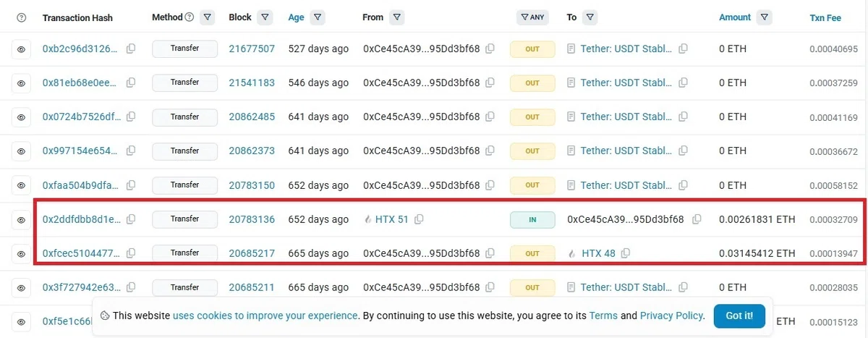View details of transaction 0x3f727942e63
This screenshot has height=338, width=868.
(x=21, y=287)
